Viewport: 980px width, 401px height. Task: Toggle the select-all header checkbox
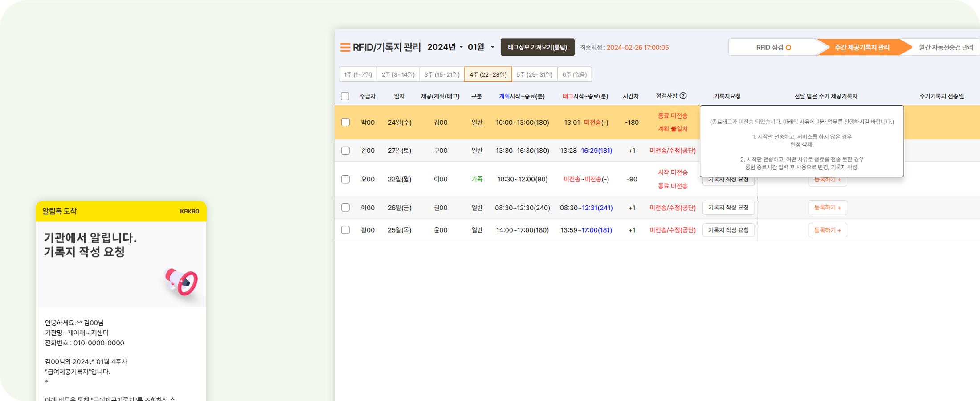pos(345,96)
